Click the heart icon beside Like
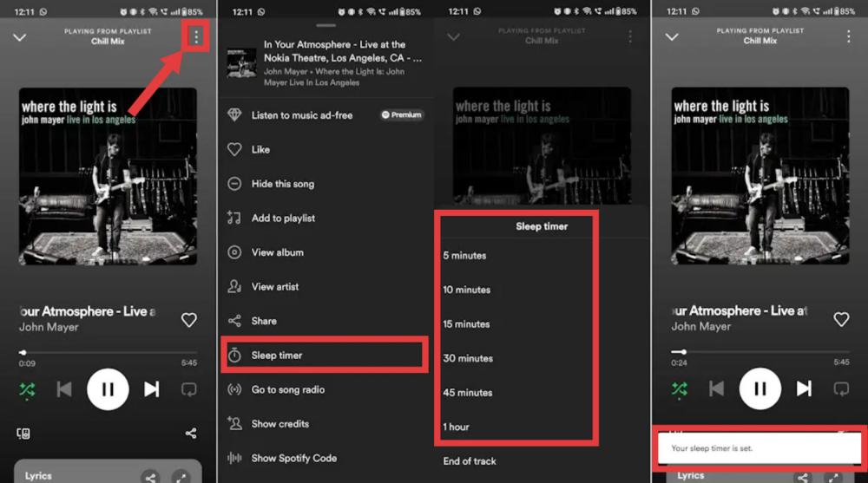 (x=234, y=149)
